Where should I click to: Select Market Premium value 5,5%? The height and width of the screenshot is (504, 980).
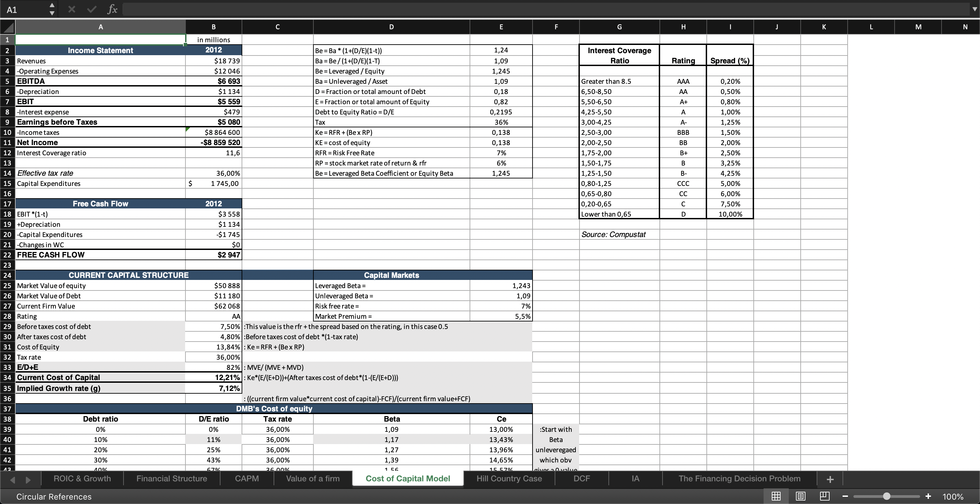[x=501, y=316]
